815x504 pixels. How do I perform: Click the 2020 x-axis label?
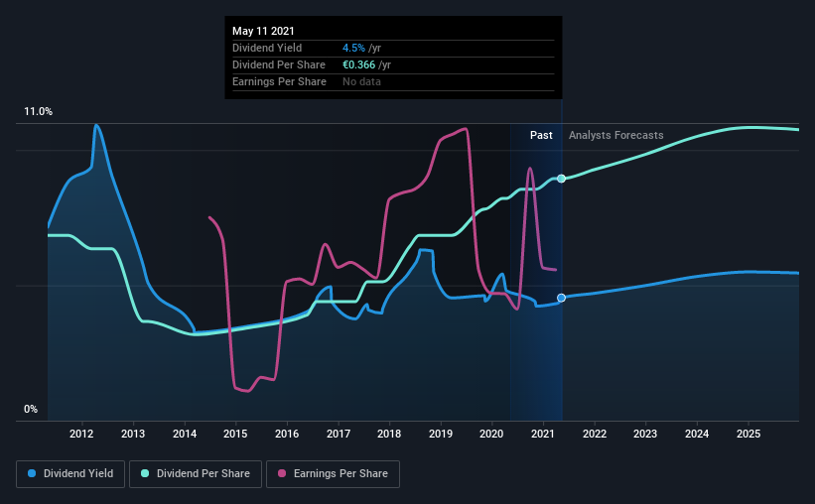(491, 434)
